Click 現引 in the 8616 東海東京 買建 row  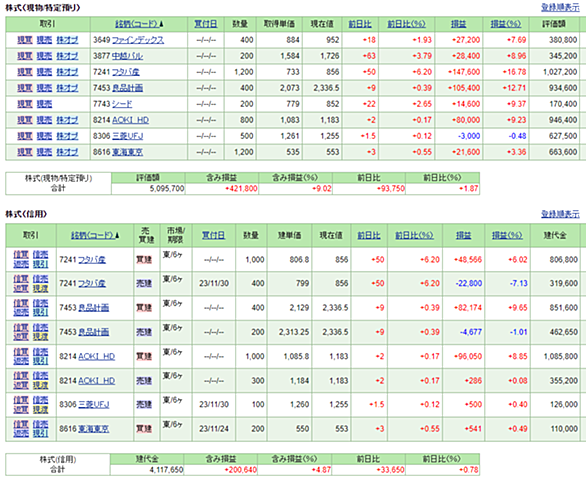[40, 434]
